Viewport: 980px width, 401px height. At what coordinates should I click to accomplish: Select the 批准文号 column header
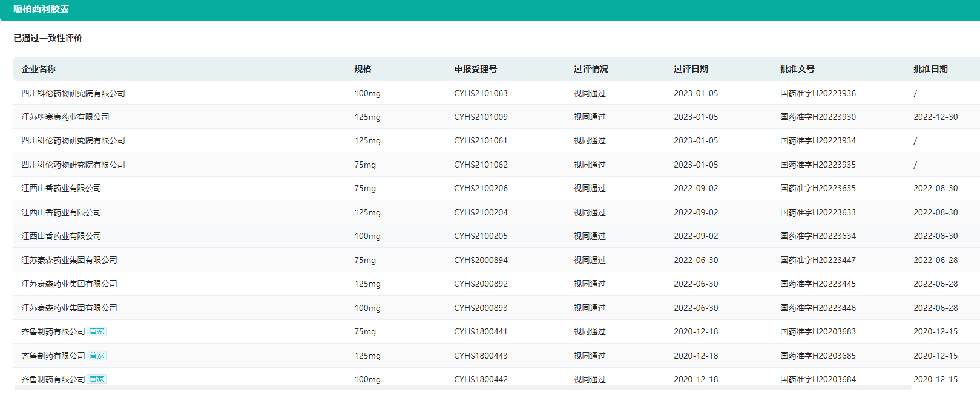point(797,69)
